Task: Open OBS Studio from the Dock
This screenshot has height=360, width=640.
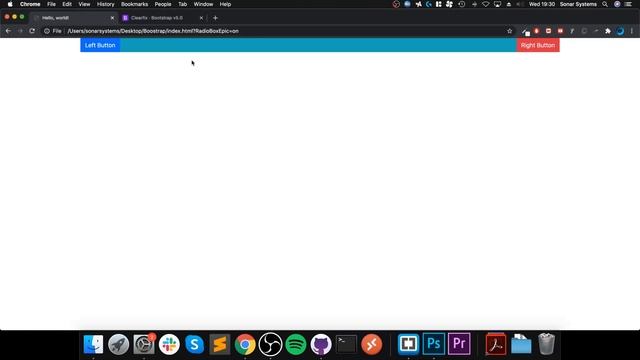Action: pyautogui.click(x=271, y=344)
